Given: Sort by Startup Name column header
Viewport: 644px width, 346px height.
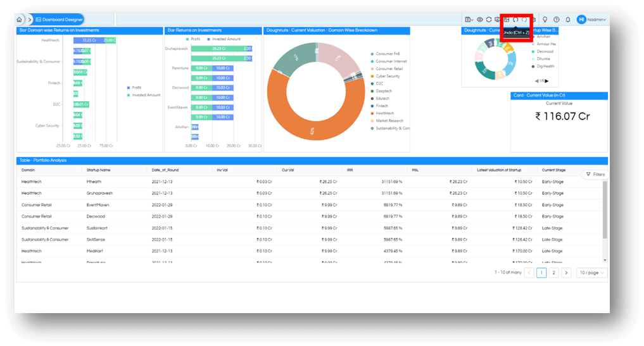Looking at the screenshot, I should [x=98, y=170].
